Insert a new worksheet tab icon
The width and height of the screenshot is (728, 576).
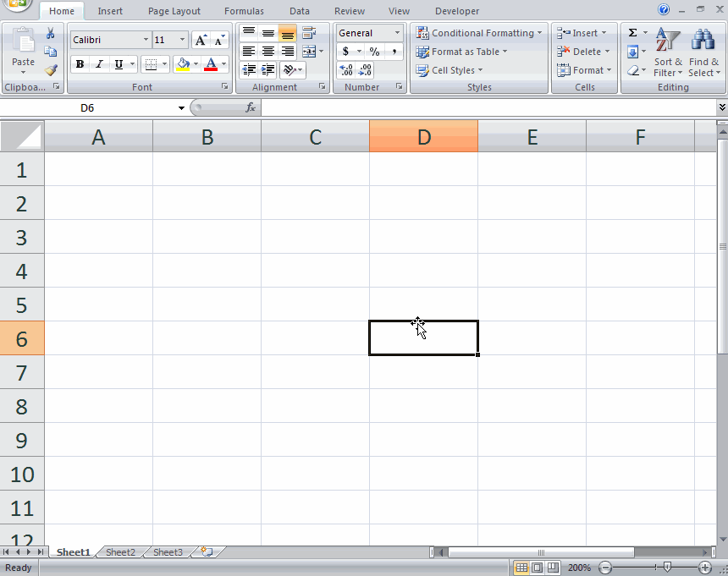coord(207,551)
